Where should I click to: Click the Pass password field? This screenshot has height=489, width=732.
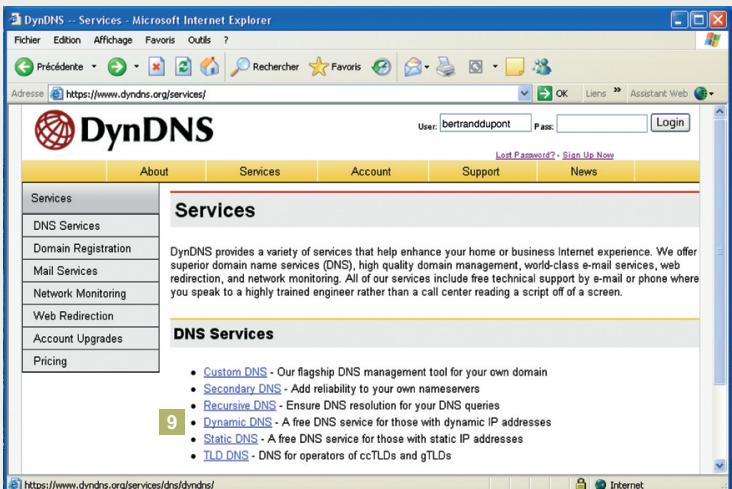click(x=602, y=124)
